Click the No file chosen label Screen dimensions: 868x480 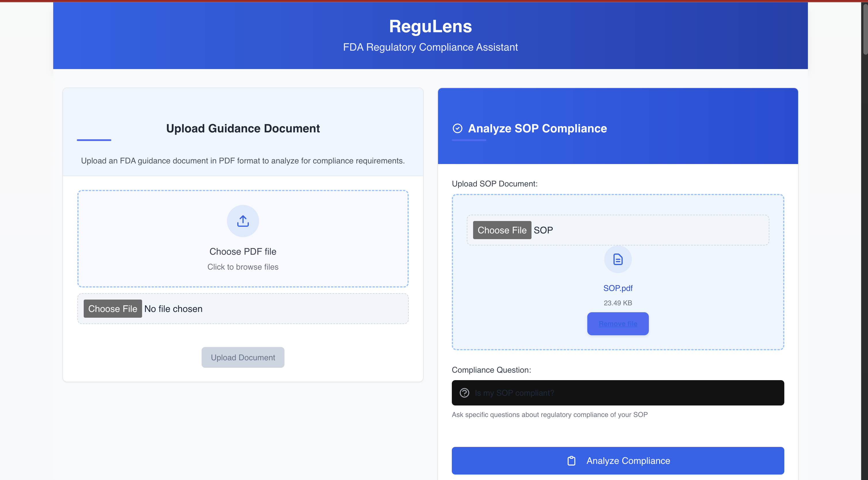pyautogui.click(x=173, y=309)
